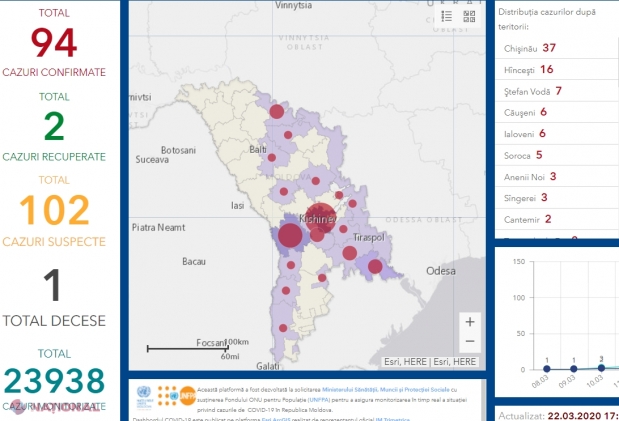619x421 pixels.
Task: Select the 09.03 data point on chart
Action: pyautogui.click(x=574, y=369)
